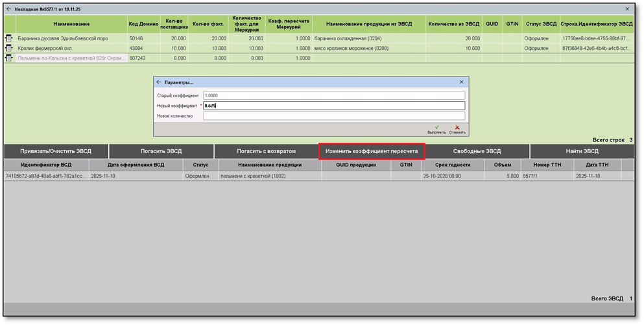Click document icon for Кролик фермерский row
644x325 pixels.
[x=9, y=49]
